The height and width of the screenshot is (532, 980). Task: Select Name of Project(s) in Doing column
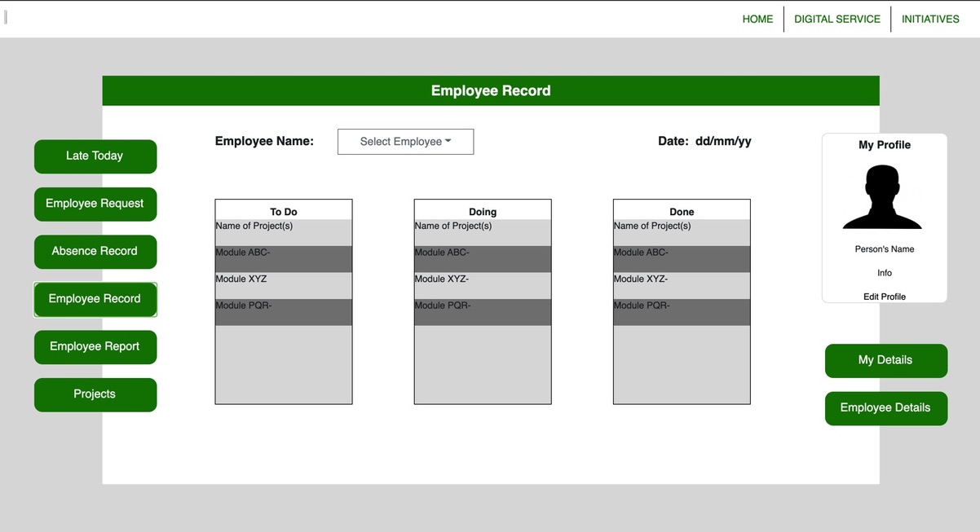483,232
